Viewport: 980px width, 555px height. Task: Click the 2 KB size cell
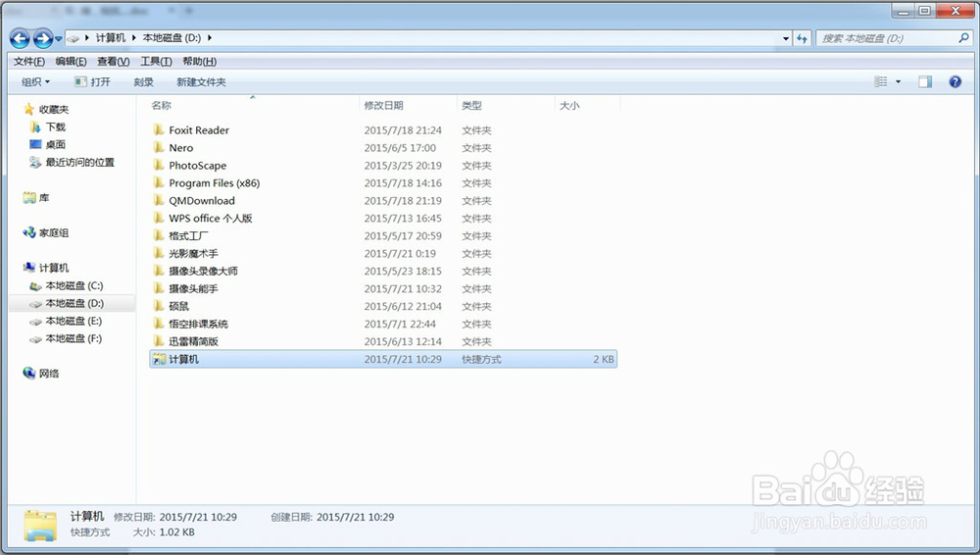click(603, 359)
